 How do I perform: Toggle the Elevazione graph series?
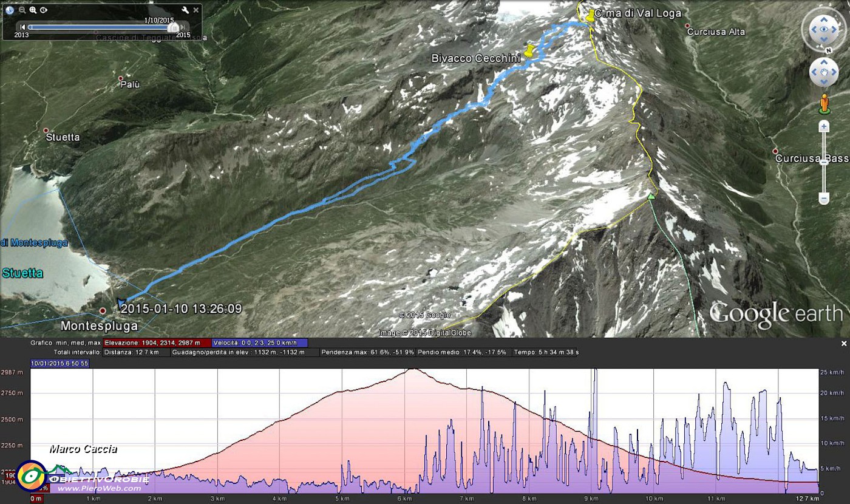click(x=157, y=343)
